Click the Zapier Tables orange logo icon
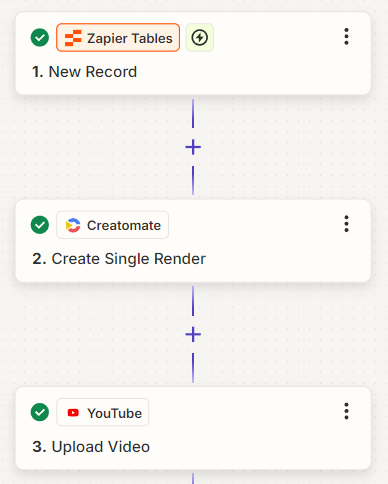 73,38
